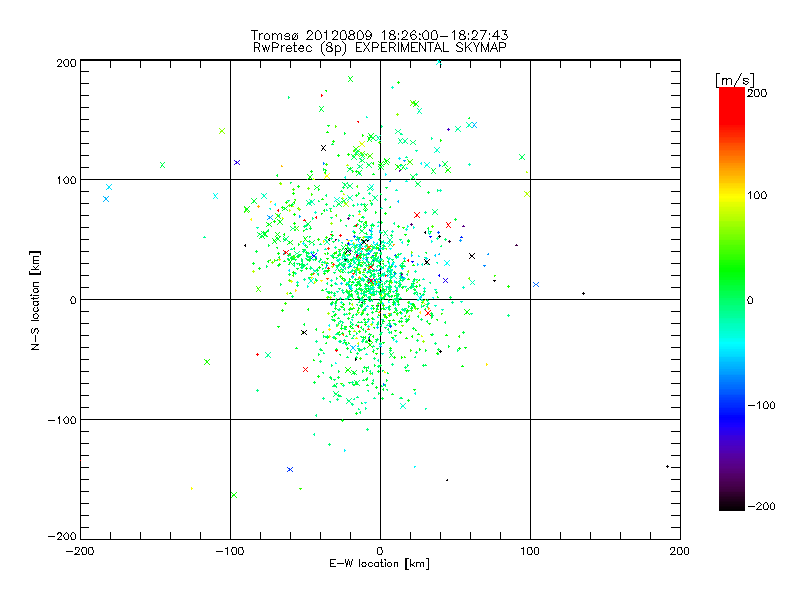Click the colorbar label '0'
The width and height of the screenshot is (800, 600).
click(750, 301)
